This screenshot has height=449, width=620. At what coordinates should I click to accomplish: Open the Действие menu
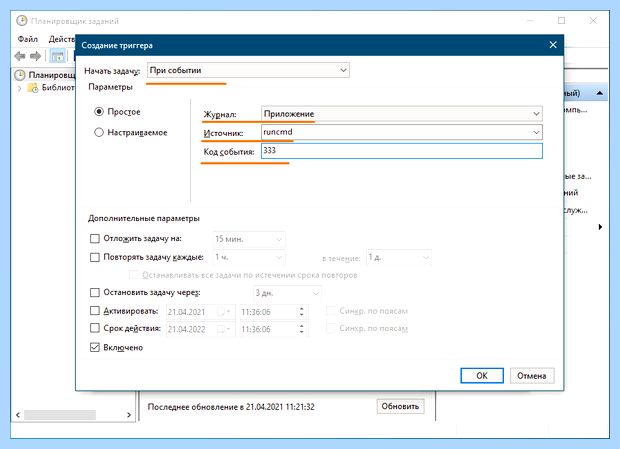[x=62, y=39]
